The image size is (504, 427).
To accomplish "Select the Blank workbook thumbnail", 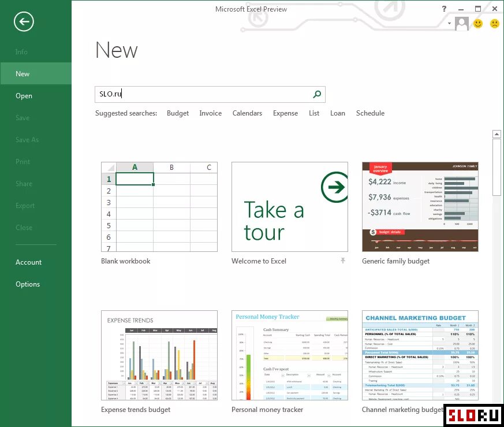I will [159, 207].
